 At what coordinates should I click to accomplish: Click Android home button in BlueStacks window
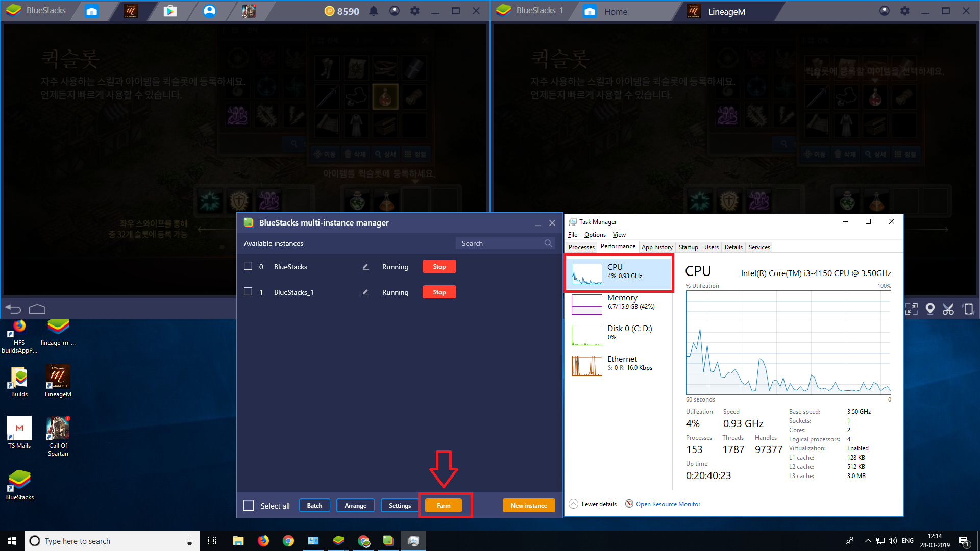pos(37,309)
